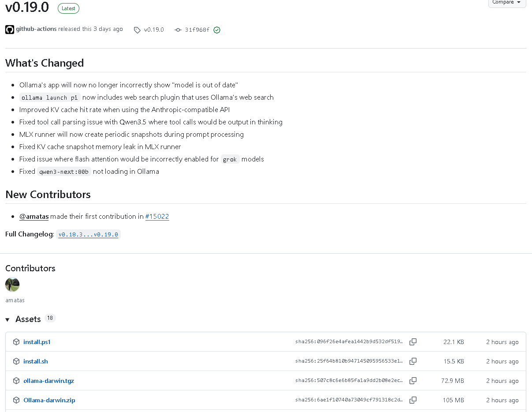
Task: Open pull request #15022
Action: [157, 217]
